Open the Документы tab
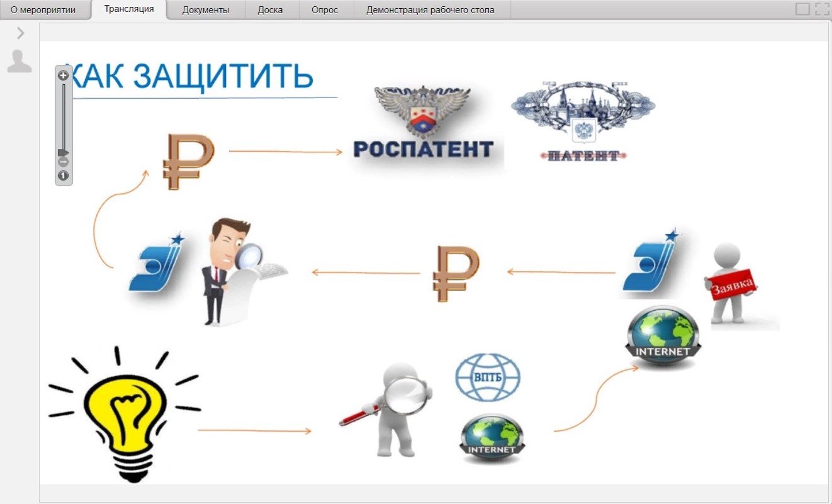832x504 pixels. click(x=206, y=10)
